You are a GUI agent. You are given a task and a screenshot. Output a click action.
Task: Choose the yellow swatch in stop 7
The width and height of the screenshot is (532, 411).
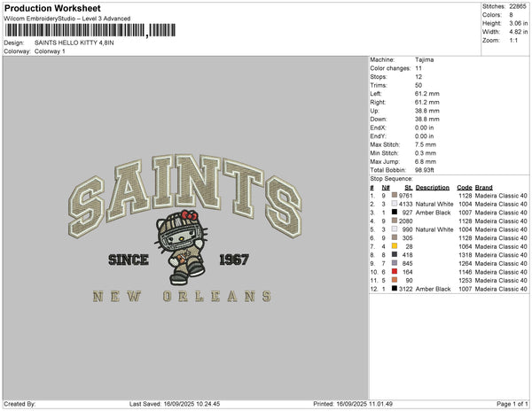click(395, 246)
